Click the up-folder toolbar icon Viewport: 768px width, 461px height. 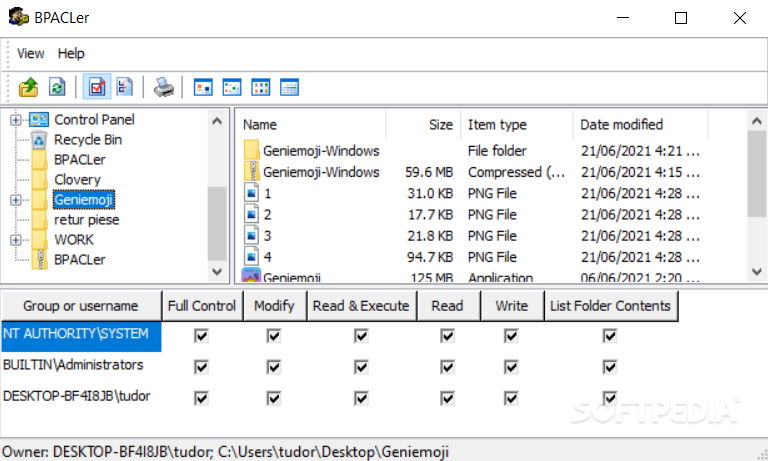28,88
